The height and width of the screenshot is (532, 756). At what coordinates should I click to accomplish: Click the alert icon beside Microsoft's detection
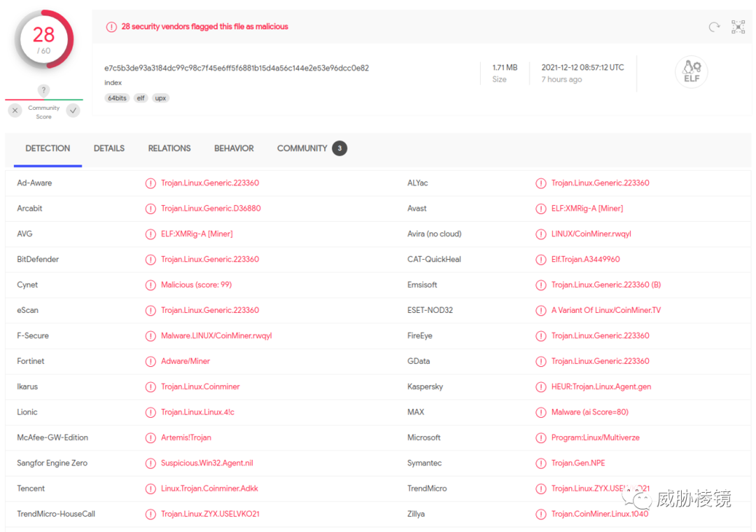click(x=541, y=438)
